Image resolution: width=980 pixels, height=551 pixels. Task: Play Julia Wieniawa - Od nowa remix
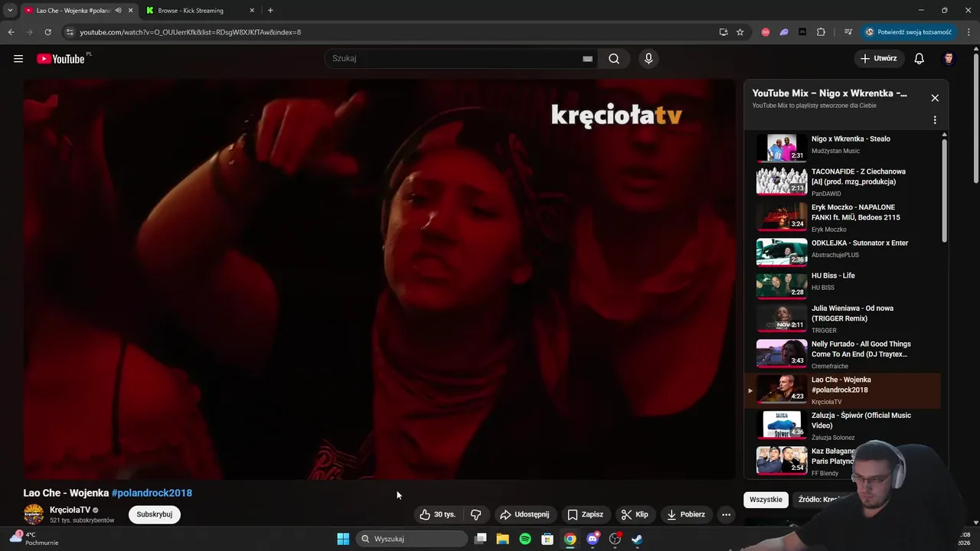(x=842, y=318)
